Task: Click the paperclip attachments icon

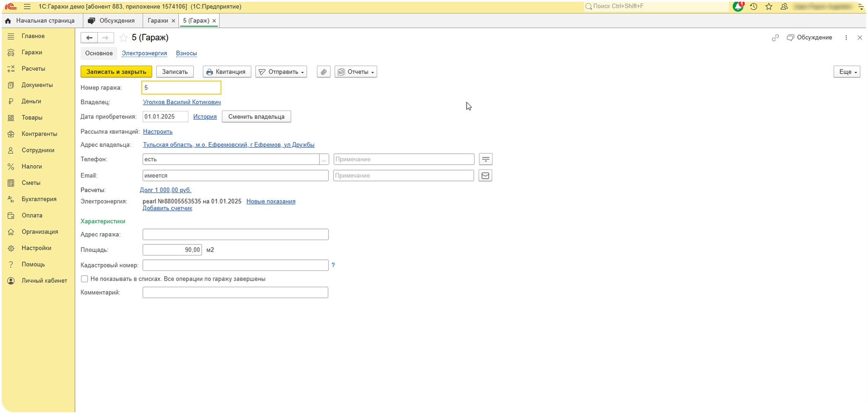Action: tap(324, 72)
